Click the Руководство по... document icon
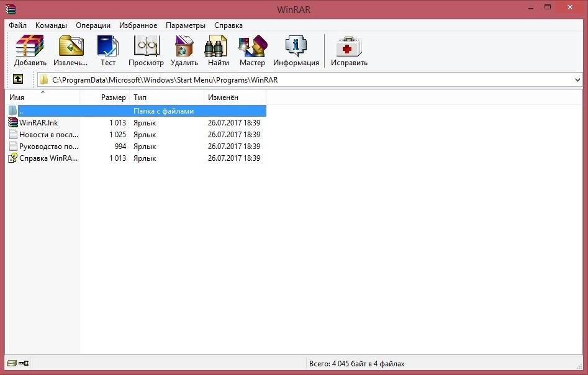Screen dimensions: 588x375 [x=13, y=147]
